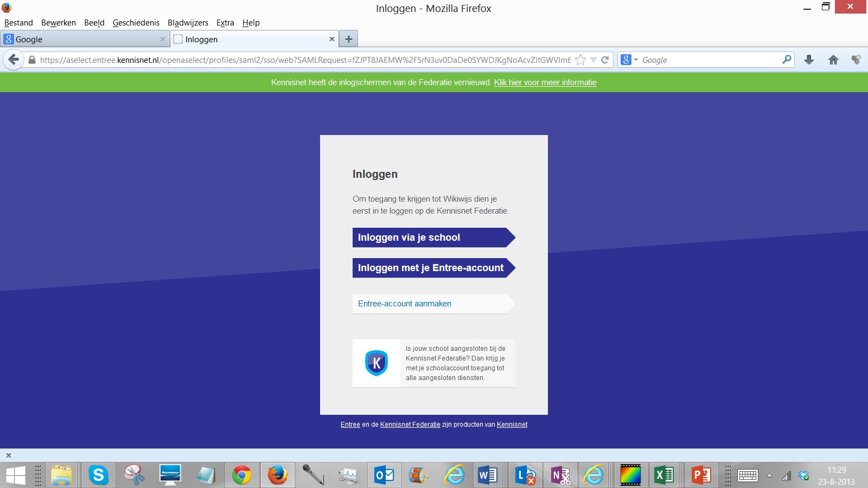
Task: Click the search magnifier icon
Action: (787, 60)
